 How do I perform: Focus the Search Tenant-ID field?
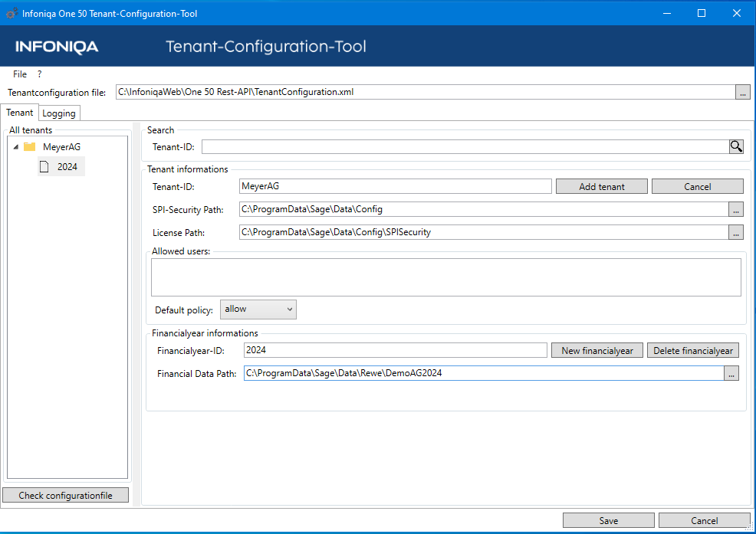465,146
